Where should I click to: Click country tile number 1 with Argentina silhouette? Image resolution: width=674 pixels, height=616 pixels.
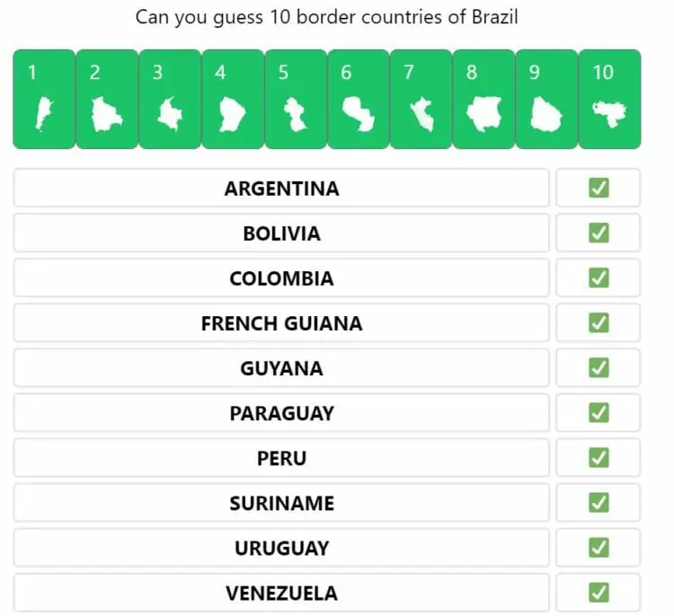click(44, 99)
